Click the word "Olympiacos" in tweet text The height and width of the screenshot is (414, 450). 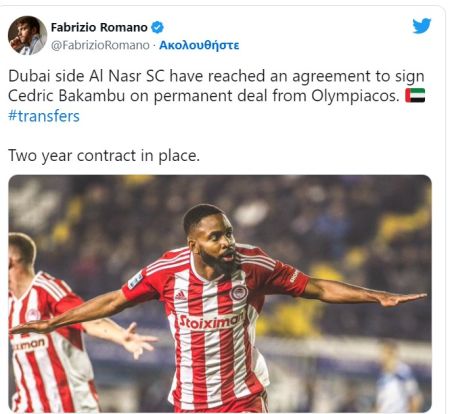(x=355, y=96)
